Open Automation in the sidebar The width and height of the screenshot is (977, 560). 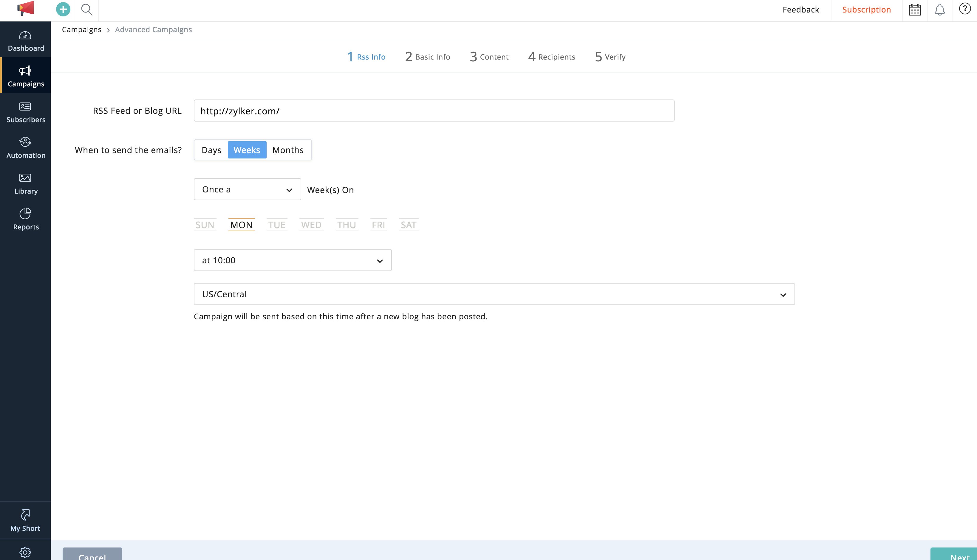click(25, 148)
